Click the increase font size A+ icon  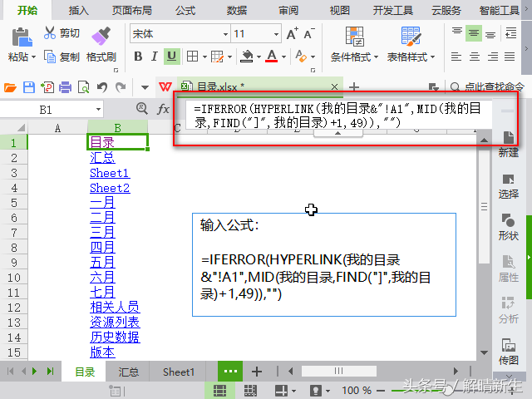point(292,33)
